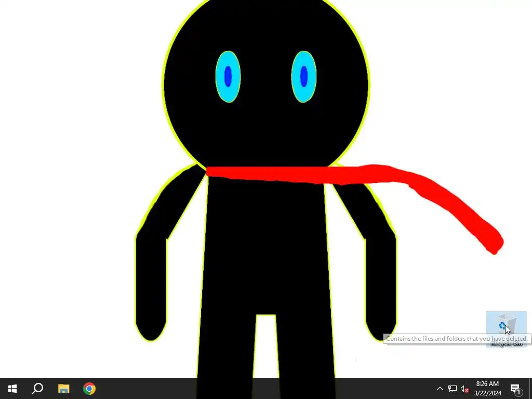Viewport: 532px width, 399px height.
Task: Open the clock showing 8:26 AM
Action: [x=487, y=389]
